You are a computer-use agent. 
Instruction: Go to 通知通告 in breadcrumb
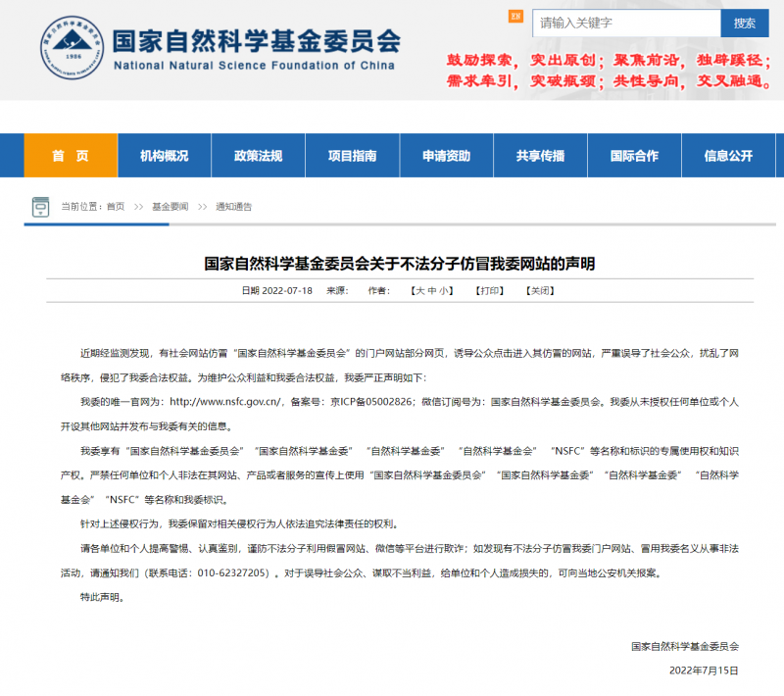(x=233, y=207)
